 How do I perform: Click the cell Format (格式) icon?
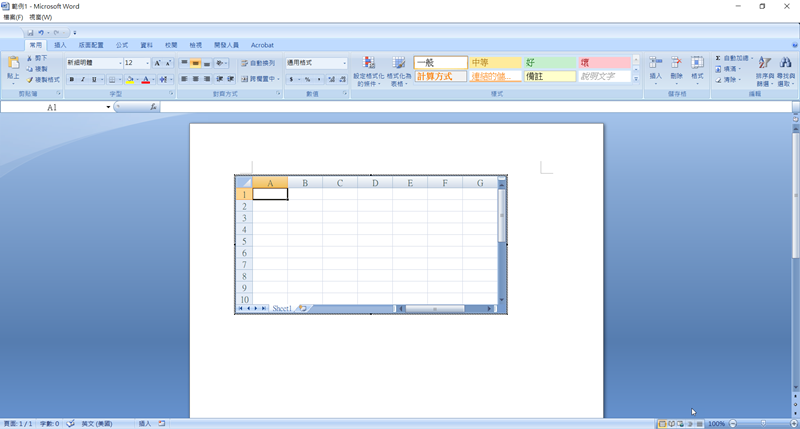[697, 63]
